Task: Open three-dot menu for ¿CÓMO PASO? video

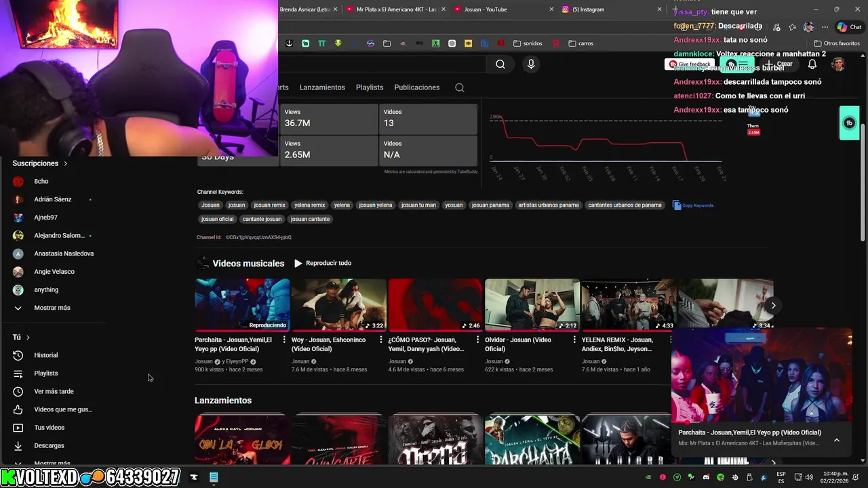Action: [x=478, y=340]
